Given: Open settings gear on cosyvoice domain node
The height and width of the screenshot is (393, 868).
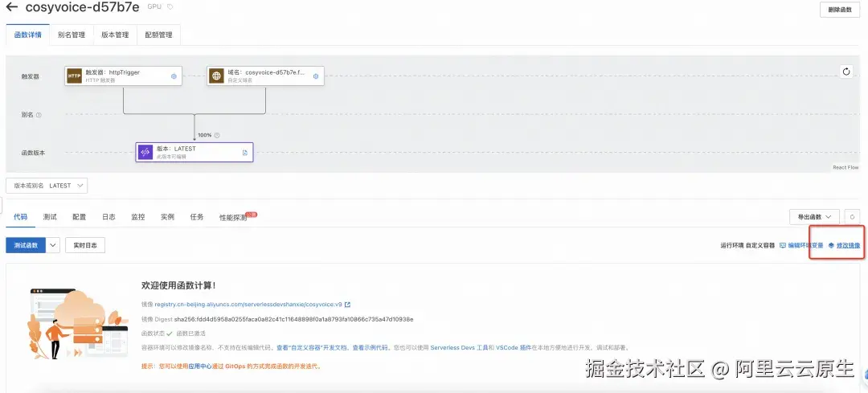Looking at the screenshot, I should coord(316,76).
